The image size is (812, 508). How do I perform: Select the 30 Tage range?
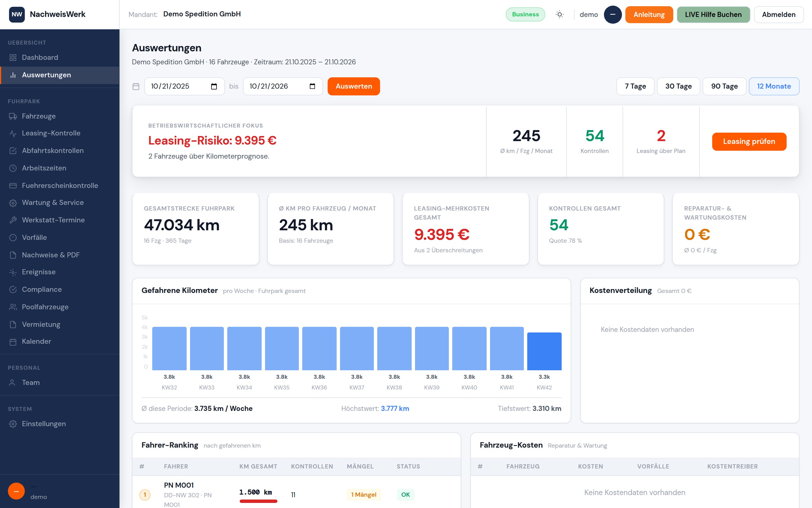pyautogui.click(x=678, y=86)
